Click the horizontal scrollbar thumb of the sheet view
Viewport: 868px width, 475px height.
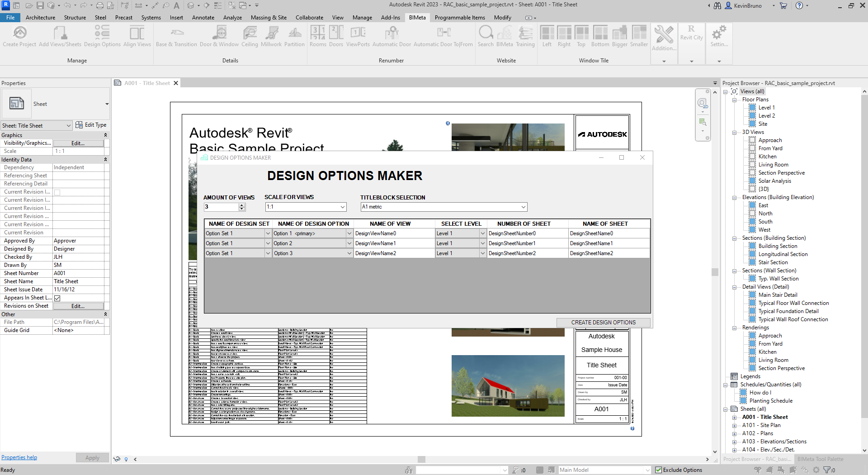(x=421, y=459)
